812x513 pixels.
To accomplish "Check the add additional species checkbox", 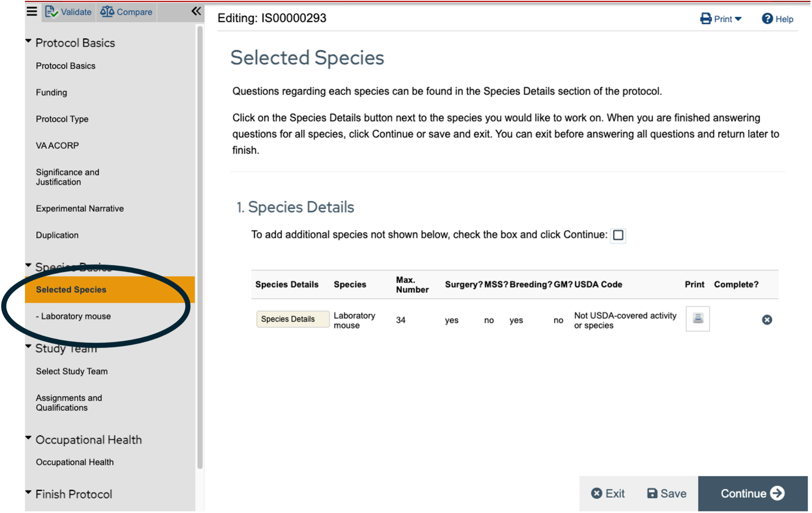I will click(618, 235).
